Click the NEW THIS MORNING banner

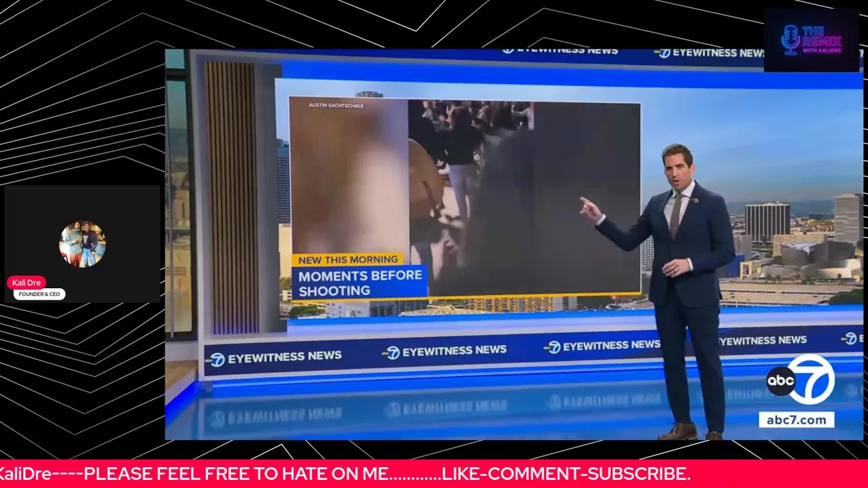pyautogui.click(x=348, y=259)
